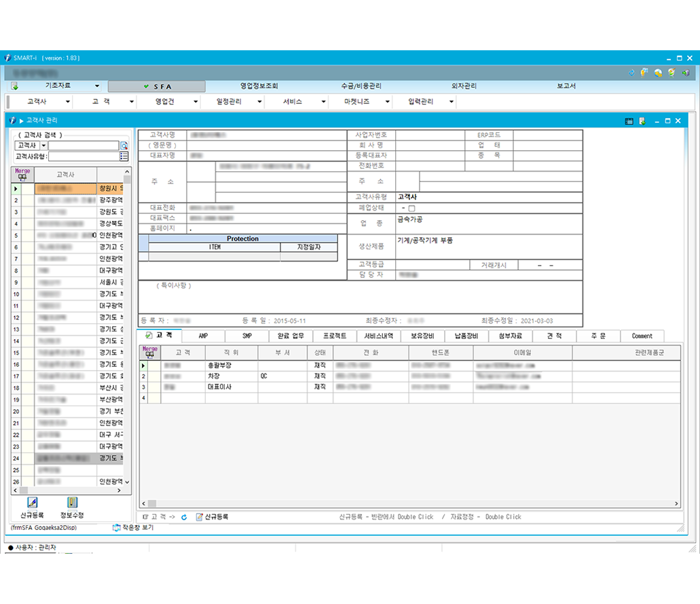Open the 서비스 submenu dropdown

tap(323, 101)
